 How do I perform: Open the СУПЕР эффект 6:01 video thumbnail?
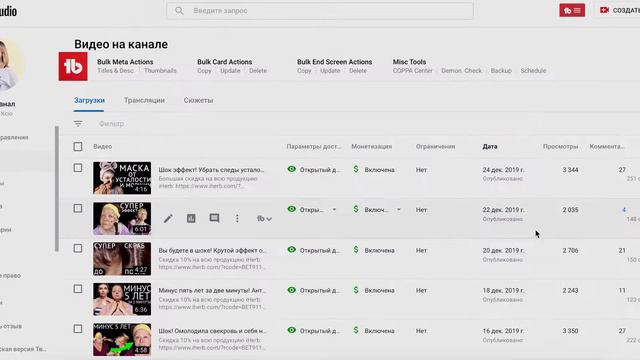122,218
